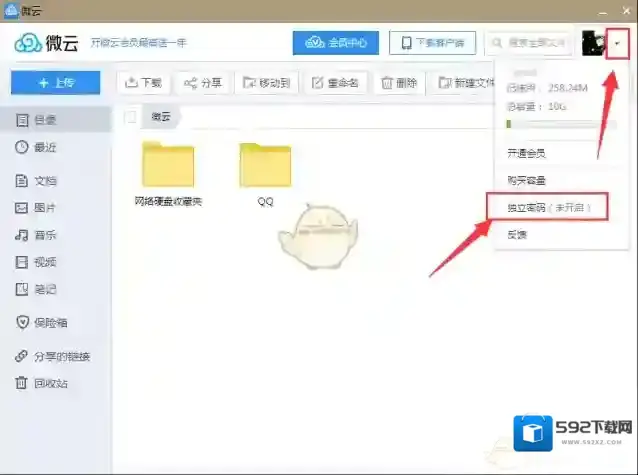Click 移动到 move-to in the toolbar
Viewport: 638px width, 475px height.
coord(267,83)
